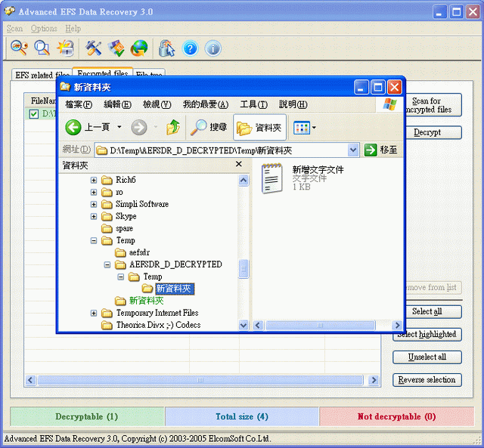Select the 新增文字文件 text file icon
Image resolution: width=484 pixels, height=448 pixels.
click(271, 178)
